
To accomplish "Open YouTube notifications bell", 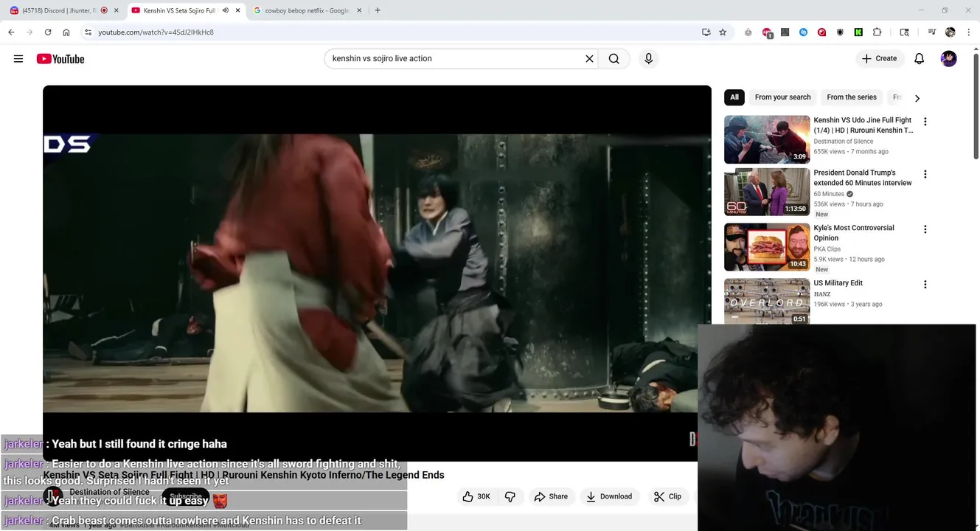I will click(919, 59).
